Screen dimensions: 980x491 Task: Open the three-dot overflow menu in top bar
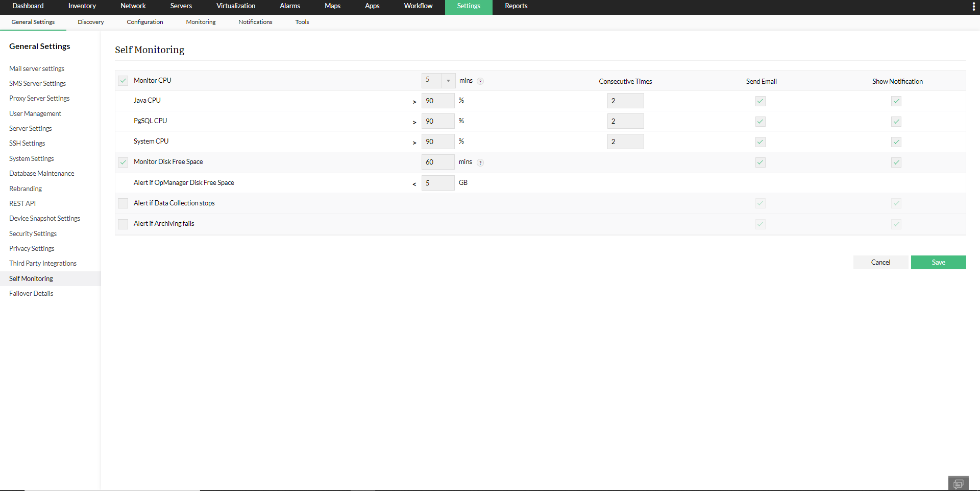(974, 6)
